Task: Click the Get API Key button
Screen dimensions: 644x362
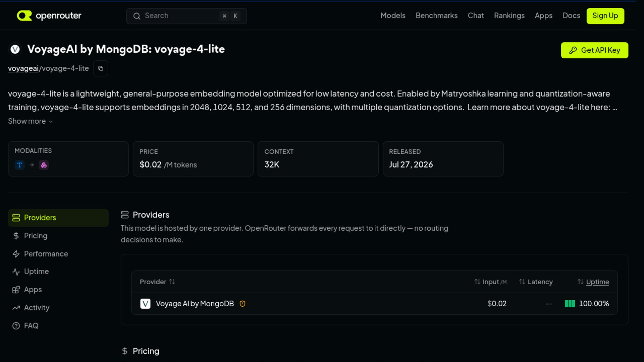Action: (594, 50)
